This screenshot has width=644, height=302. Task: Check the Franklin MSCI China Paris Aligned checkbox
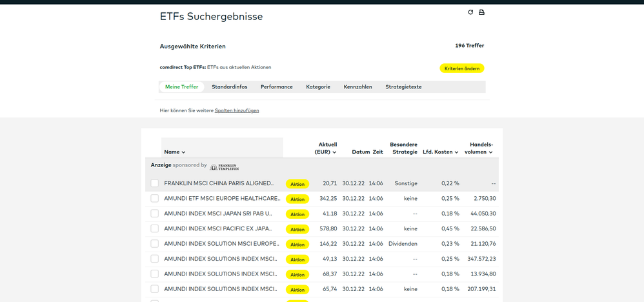click(x=155, y=183)
